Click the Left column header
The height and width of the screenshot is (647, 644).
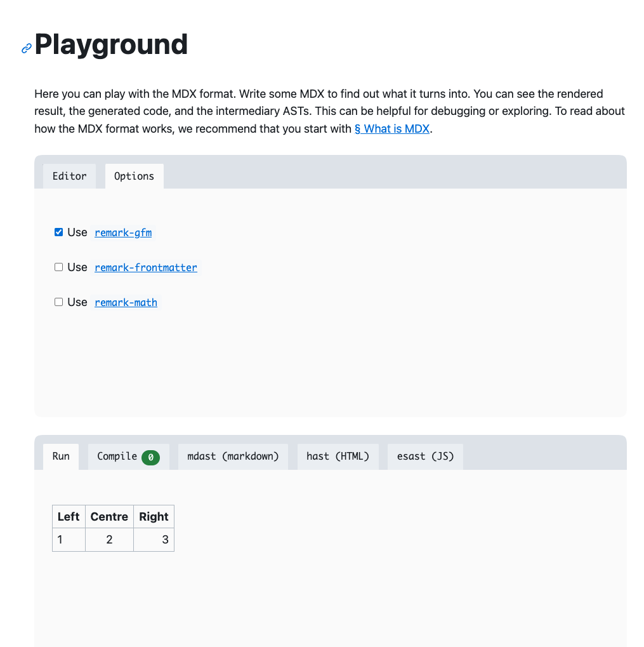coord(69,516)
